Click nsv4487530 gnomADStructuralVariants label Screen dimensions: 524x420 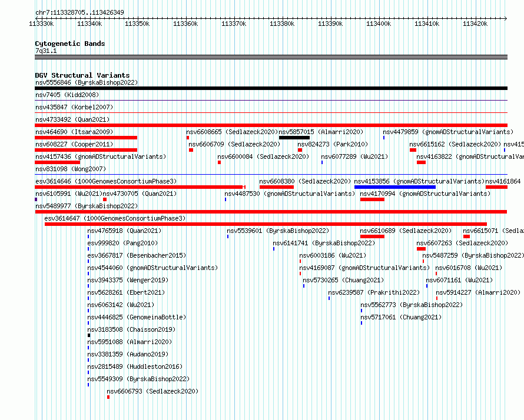click(x=290, y=194)
